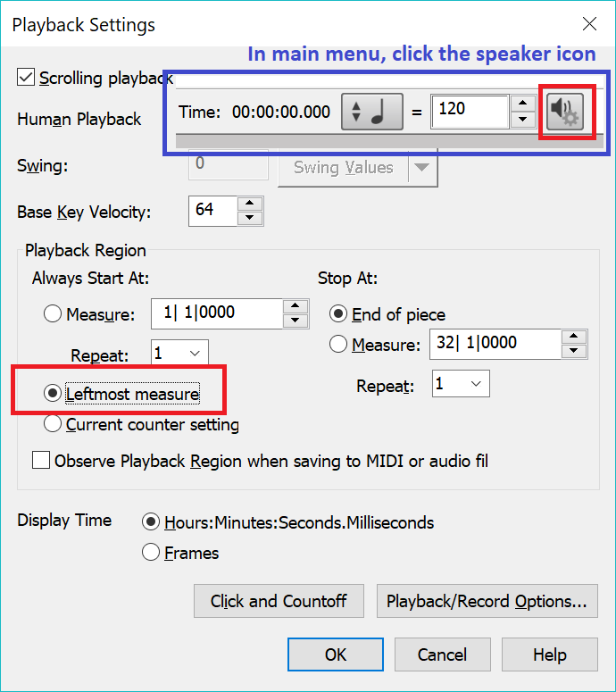Decrease tempo with the down stepper arrow
The height and width of the screenshot is (692, 616).
click(523, 121)
